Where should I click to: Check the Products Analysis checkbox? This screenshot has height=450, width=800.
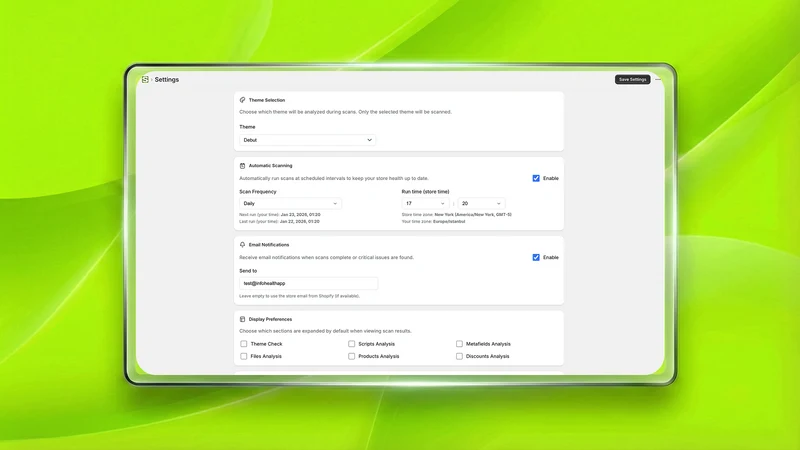coord(352,356)
